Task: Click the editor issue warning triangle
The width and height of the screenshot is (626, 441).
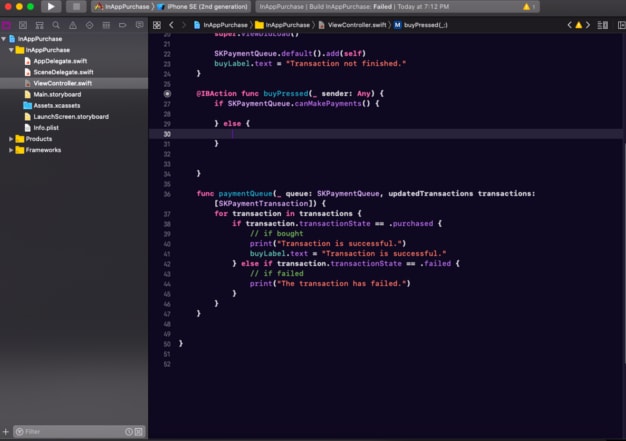Action: click(x=578, y=25)
